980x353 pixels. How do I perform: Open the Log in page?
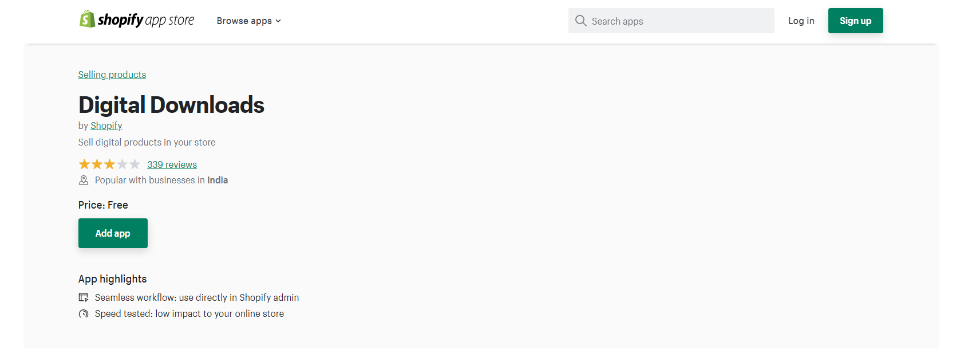tap(801, 21)
